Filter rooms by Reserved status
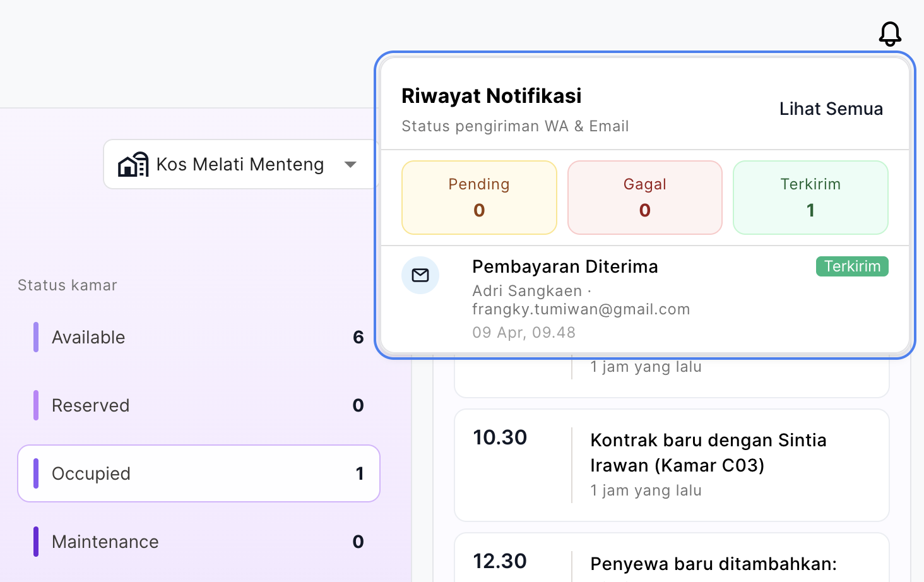Screen dimensions: 924x582 tap(199, 405)
